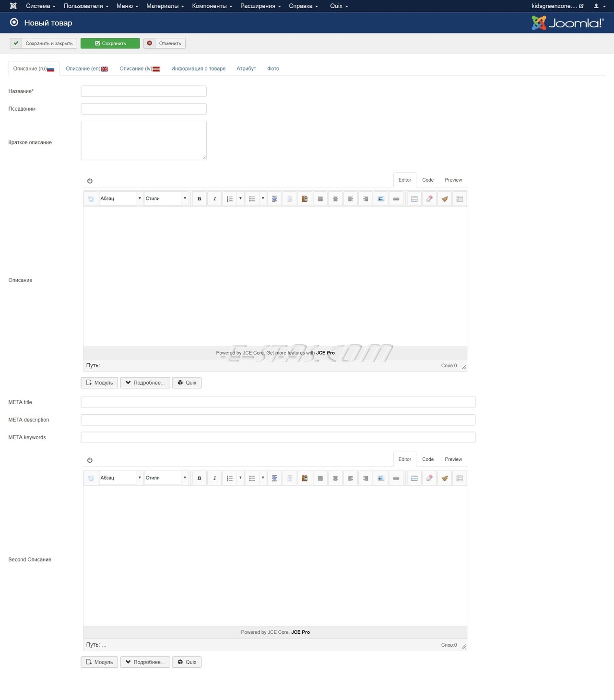
Task: Align text center in Описание editor
Action: 335,198
